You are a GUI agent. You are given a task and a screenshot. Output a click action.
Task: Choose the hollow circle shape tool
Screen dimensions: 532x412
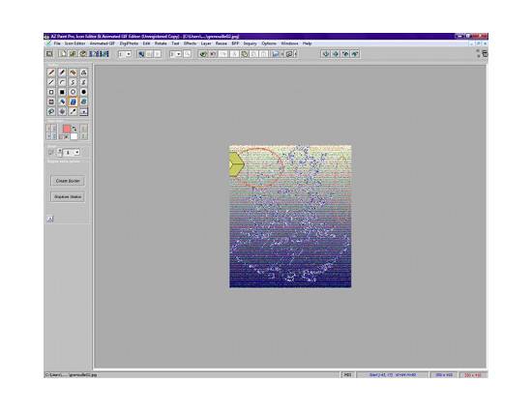click(x=73, y=92)
